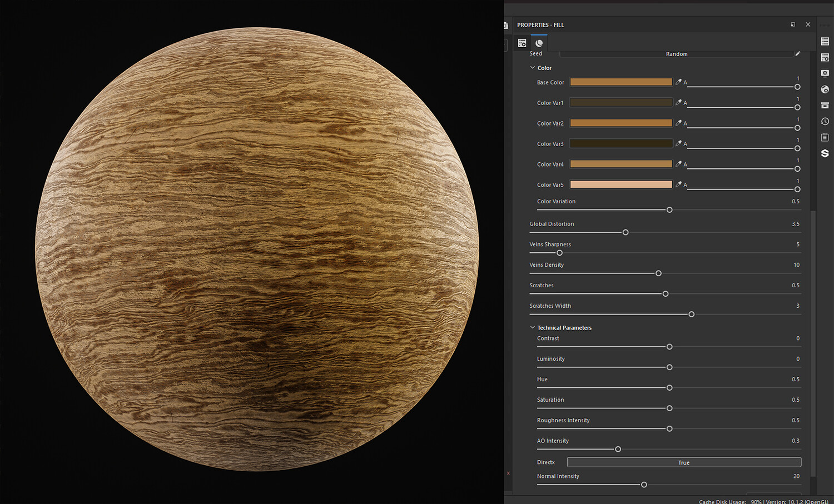This screenshot has height=504, width=834.
Task: Open the Substance 'S' icon in right dock
Action: 825,153
